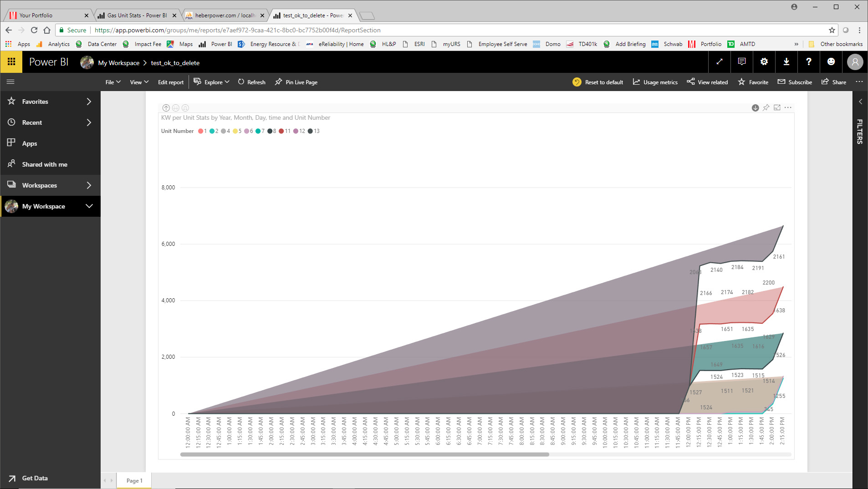This screenshot has height=489, width=868.
Task: Pin the visual to a dashboard
Action: (x=766, y=108)
